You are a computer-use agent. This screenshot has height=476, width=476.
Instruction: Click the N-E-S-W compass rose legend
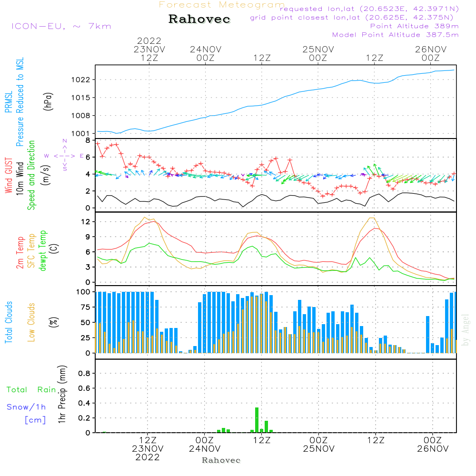click(64, 156)
